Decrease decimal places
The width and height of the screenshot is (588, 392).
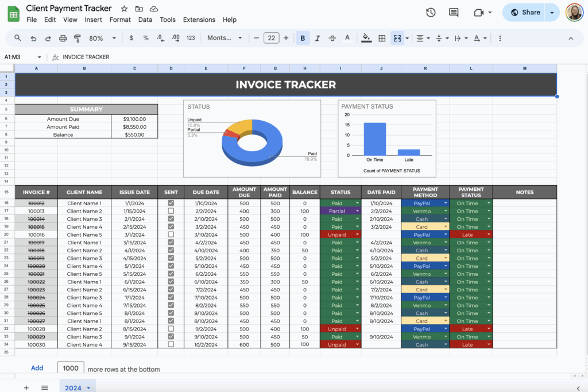pyautogui.click(x=161, y=38)
